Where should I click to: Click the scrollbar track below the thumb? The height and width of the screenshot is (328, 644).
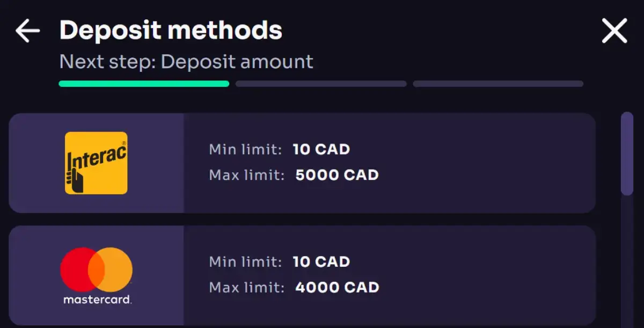pos(627,258)
